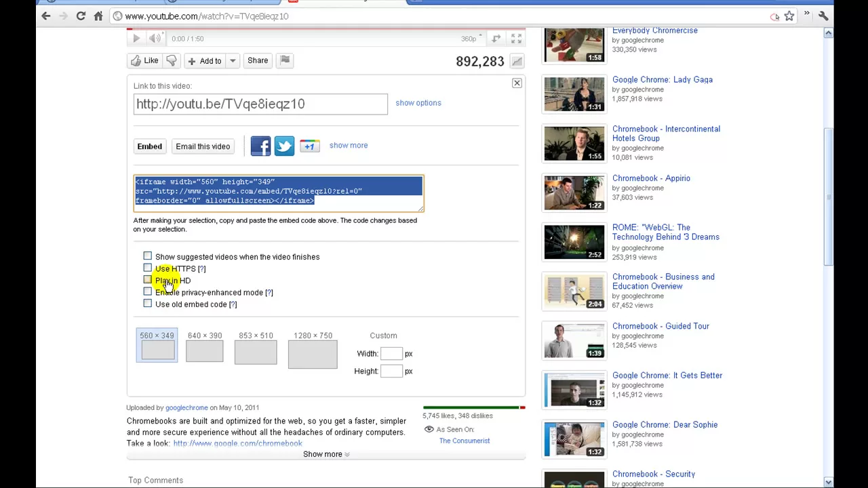Click inside the embed code box

(279, 193)
